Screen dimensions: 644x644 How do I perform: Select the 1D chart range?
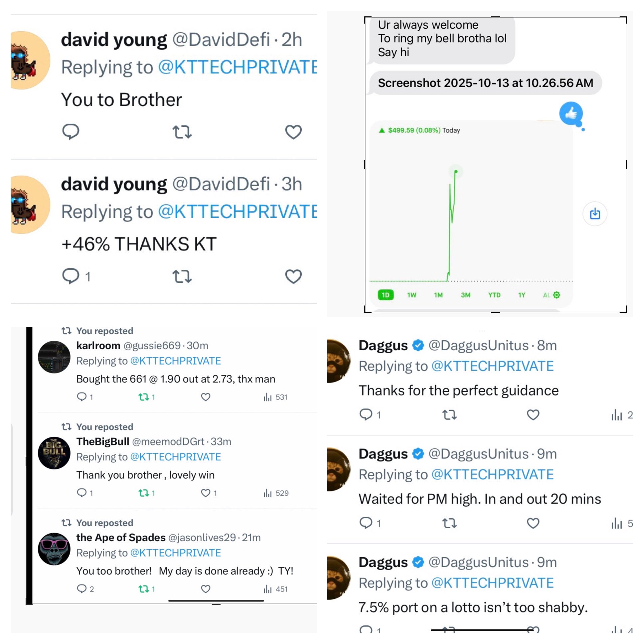point(386,295)
